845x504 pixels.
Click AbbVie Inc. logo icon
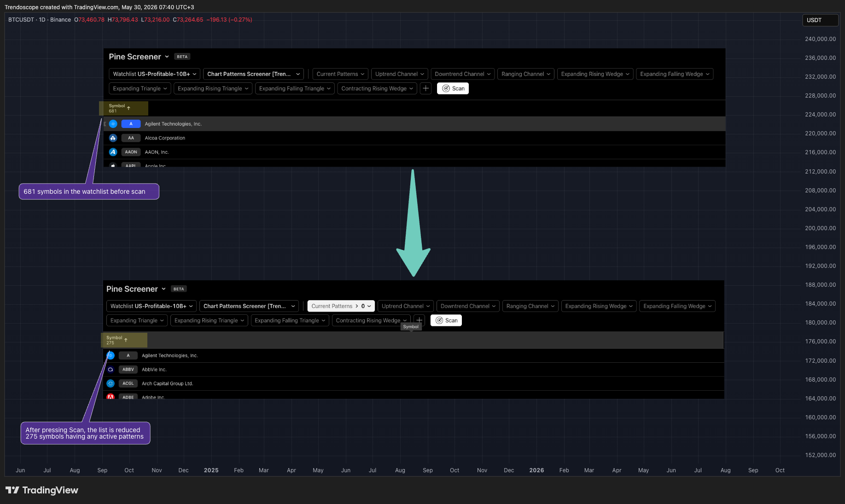point(111,370)
